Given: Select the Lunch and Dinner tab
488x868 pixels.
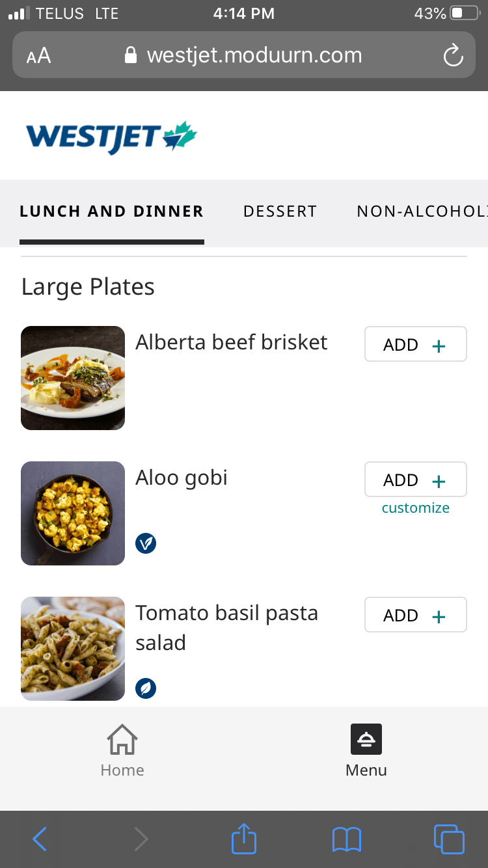Looking at the screenshot, I should click(112, 211).
